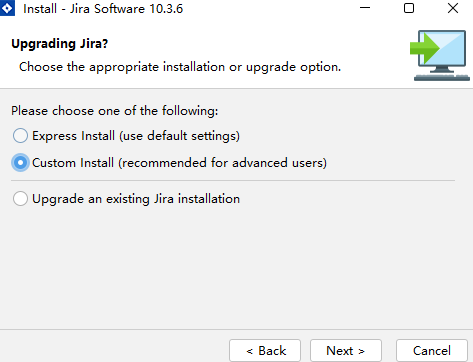
Task: Close the installer with the X icon
Action: (x=453, y=8)
